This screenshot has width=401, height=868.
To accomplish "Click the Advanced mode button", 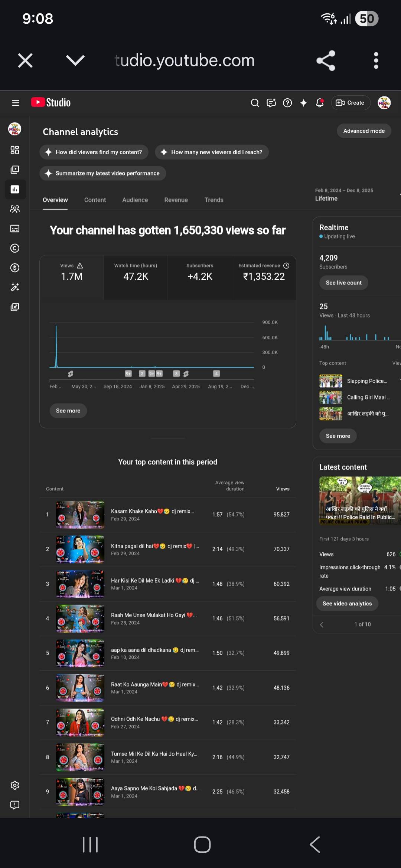I will pyautogui.click(x=363, y=131).
